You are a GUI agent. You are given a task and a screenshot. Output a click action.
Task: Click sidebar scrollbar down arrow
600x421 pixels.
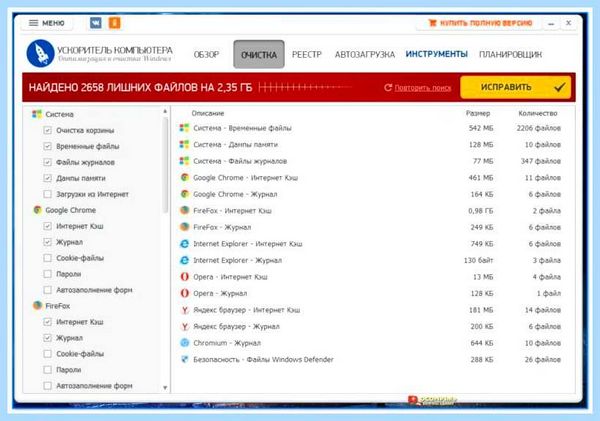pos(165,388)
